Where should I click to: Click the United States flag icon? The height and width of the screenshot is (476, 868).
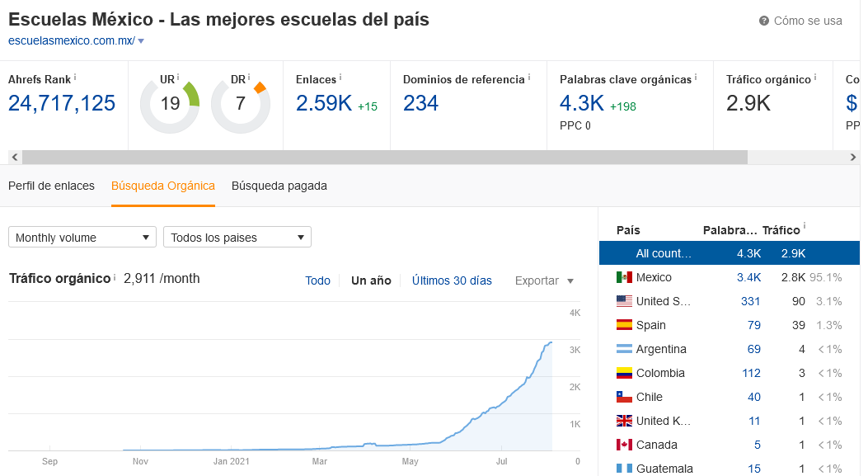coord(624,301)
